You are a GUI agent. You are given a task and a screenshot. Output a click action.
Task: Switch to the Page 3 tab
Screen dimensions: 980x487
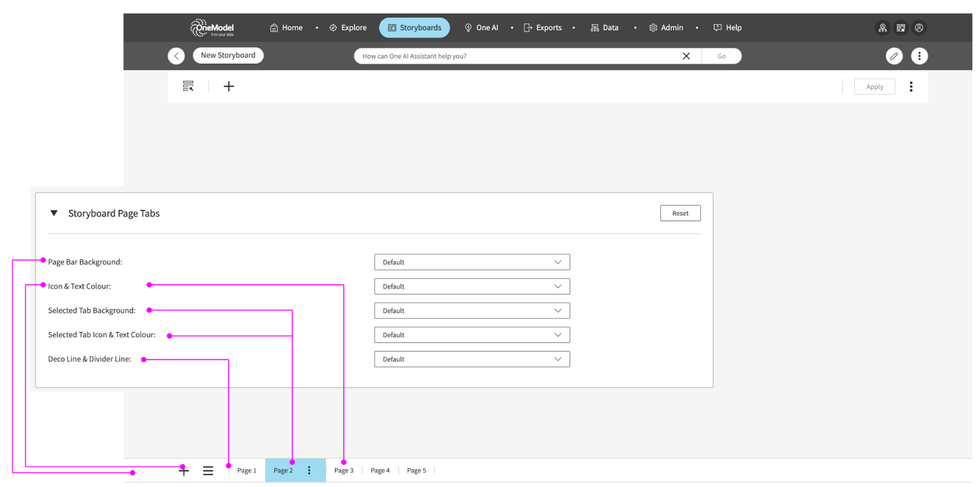coord(344,470)
